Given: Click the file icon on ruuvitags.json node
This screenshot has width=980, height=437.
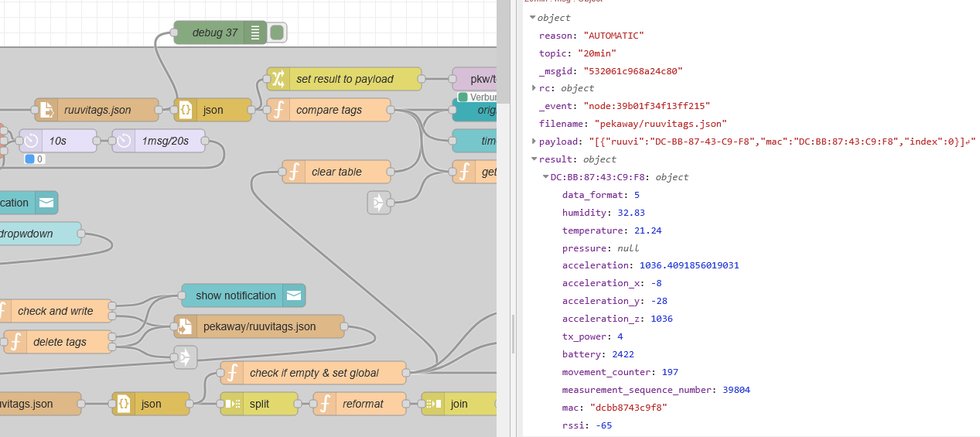Looking at the screenshot, I should pos(46,110).
